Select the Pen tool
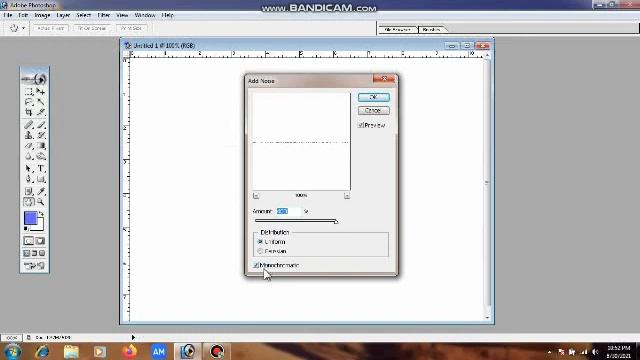Image resolution: width=640 pixels, height=360 pixels. [x=29, y=179]
